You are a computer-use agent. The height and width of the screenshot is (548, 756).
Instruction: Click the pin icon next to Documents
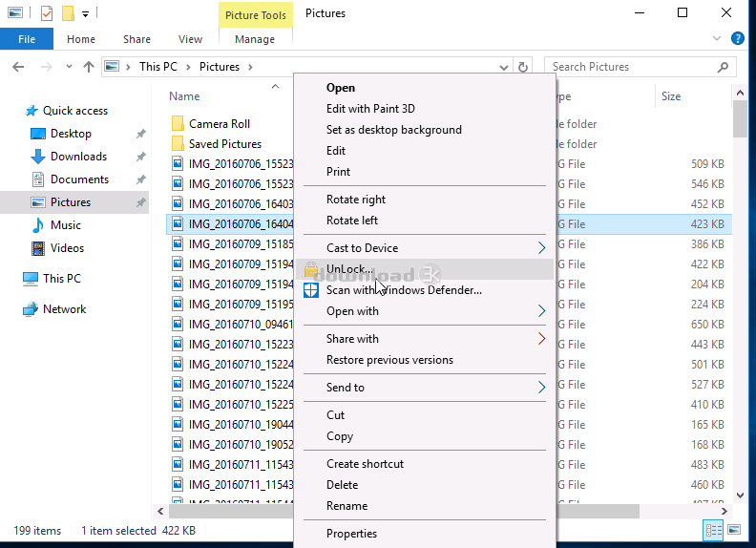click(140, 179)
